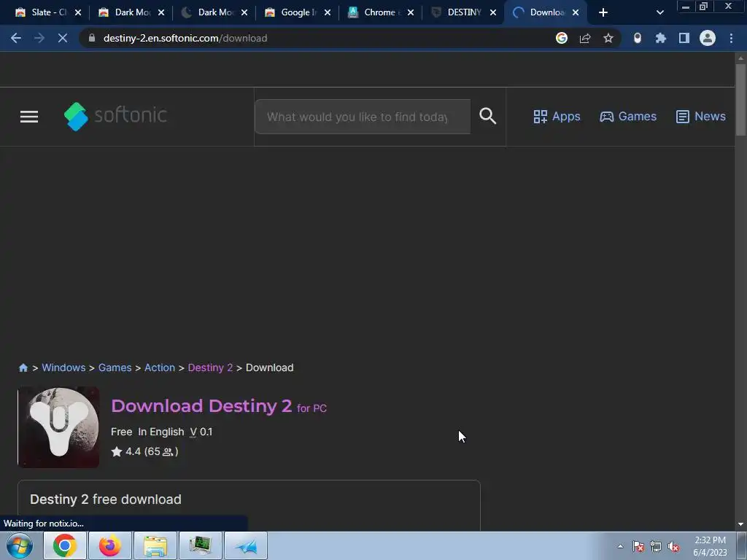Image resolution: width=747 pixels, height=560 pixels.
Task: Close the DESTINY tab
Action: pos(493,12)
